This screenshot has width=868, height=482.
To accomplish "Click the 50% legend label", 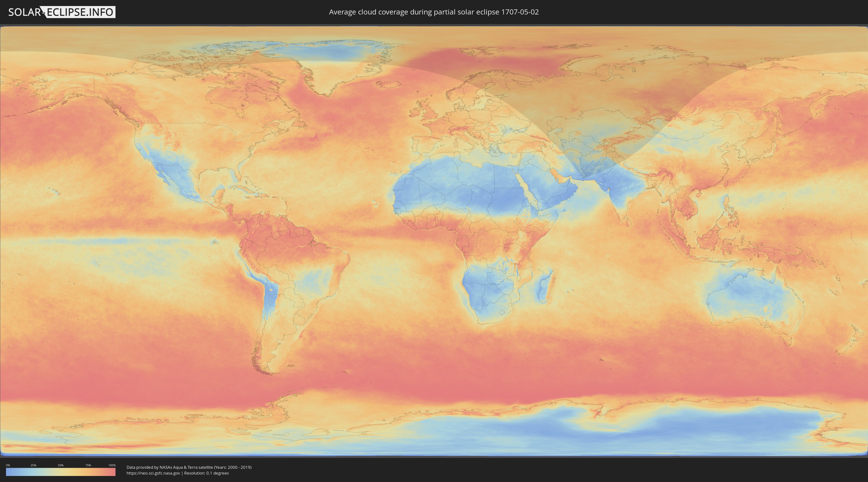I will (x=61, y=465).
